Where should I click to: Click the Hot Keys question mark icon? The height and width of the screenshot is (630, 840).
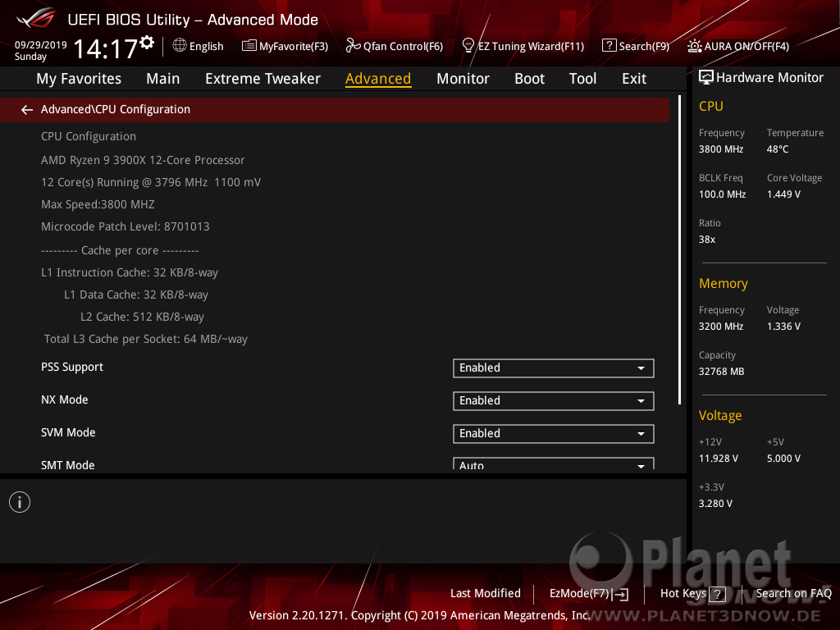tap(717, 594)
